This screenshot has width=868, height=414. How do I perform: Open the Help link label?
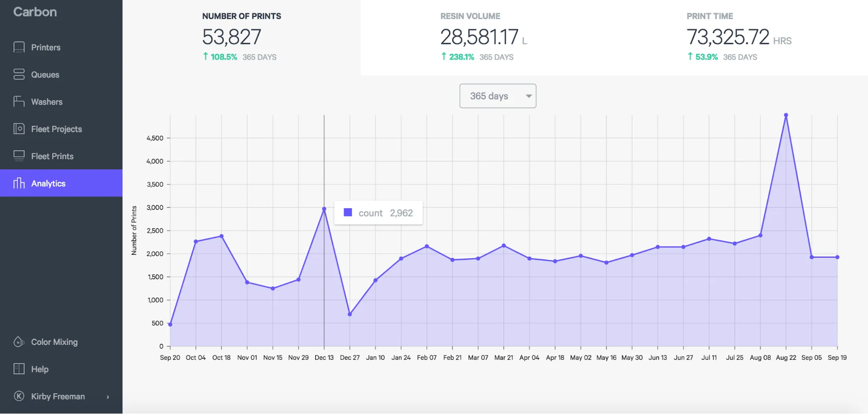40,369
